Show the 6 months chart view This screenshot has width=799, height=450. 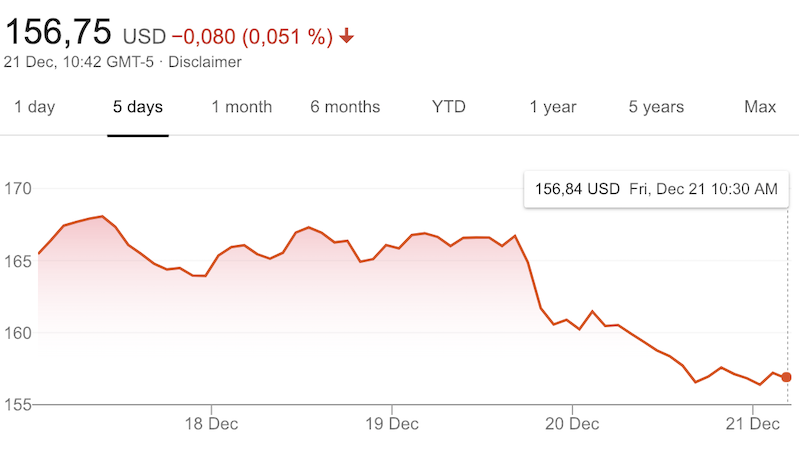coord(345,107)
